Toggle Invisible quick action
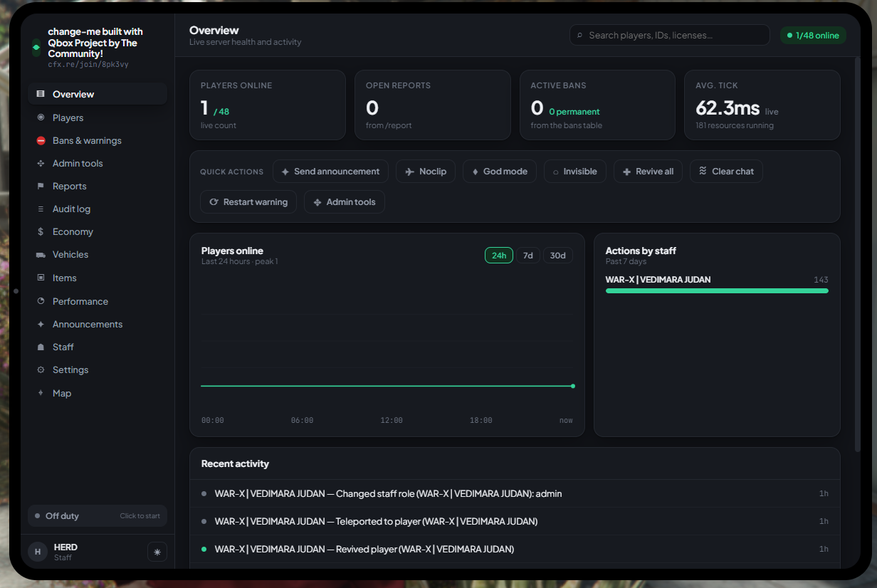The image size is (877, 588). (x=575, y=172)
